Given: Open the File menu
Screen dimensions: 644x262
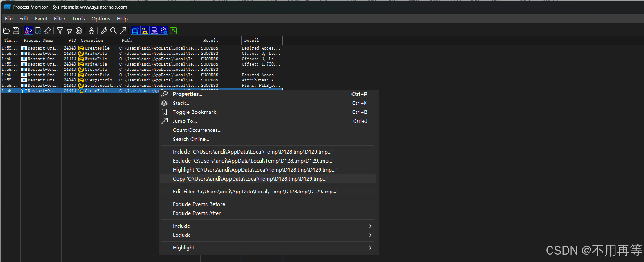Looking at the screenshot, I should pyautogui.click(x=9, y=19).
